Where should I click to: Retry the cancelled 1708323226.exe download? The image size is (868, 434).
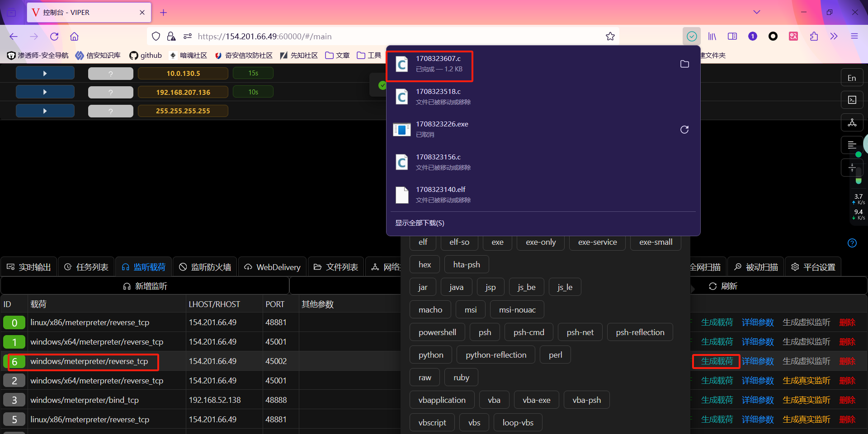(684, 130)
